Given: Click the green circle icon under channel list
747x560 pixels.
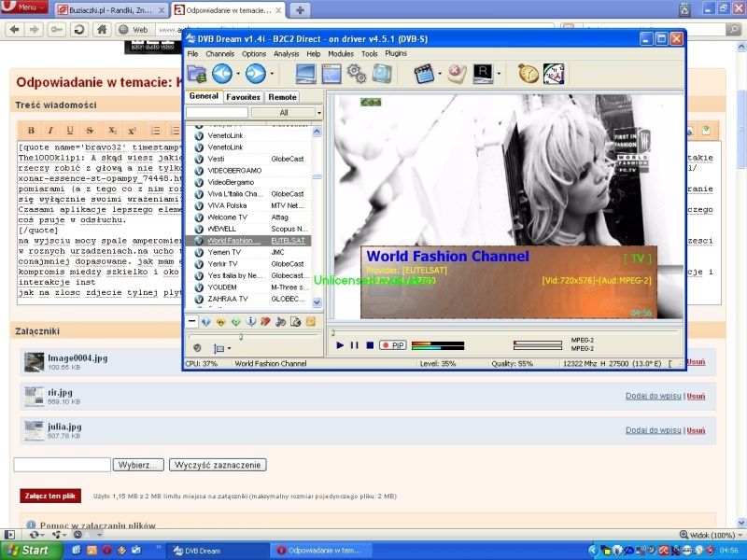Looking at the screenshot, I should (235, 322).
